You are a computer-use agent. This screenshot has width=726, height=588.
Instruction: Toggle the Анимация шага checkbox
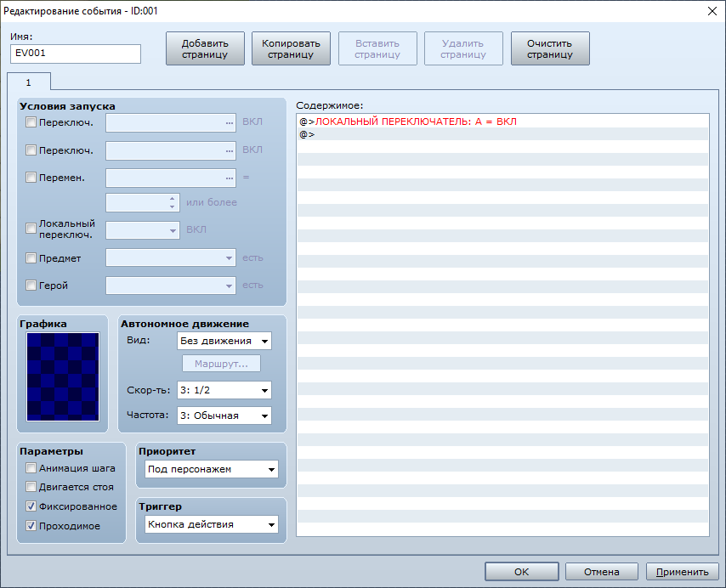(x=31, y=467)
